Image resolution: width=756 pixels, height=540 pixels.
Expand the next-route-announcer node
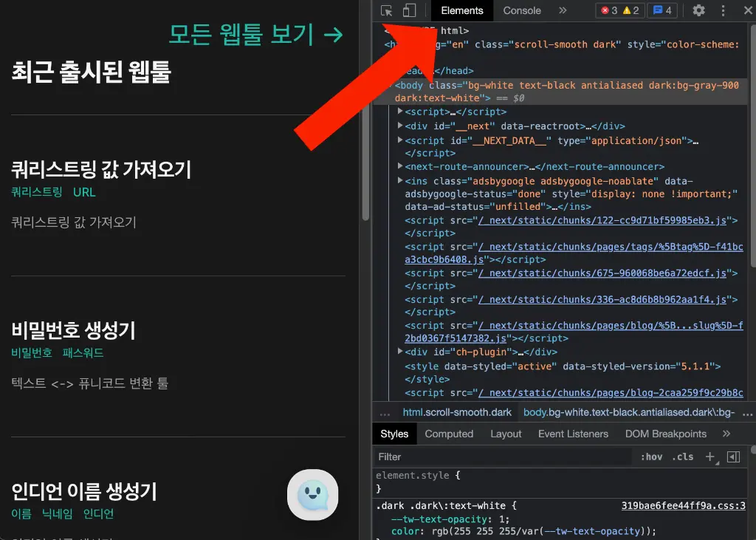[399, 166]
